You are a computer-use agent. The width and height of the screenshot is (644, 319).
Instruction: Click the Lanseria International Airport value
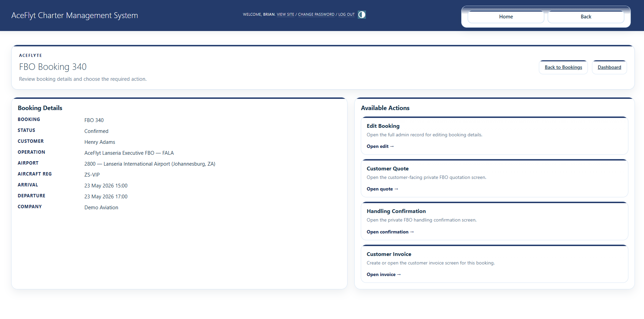[x=150, y=164]
